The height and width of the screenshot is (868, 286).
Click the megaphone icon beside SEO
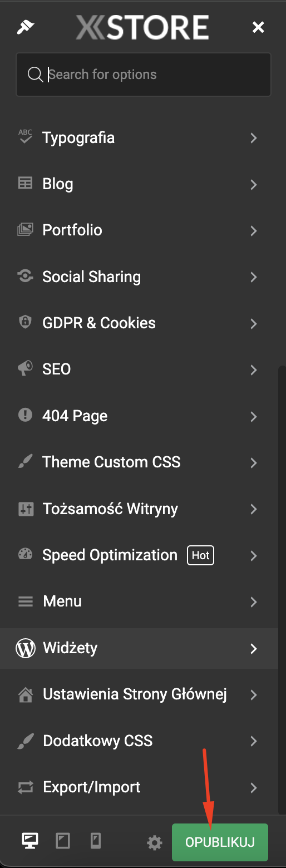tap(25, 369)
